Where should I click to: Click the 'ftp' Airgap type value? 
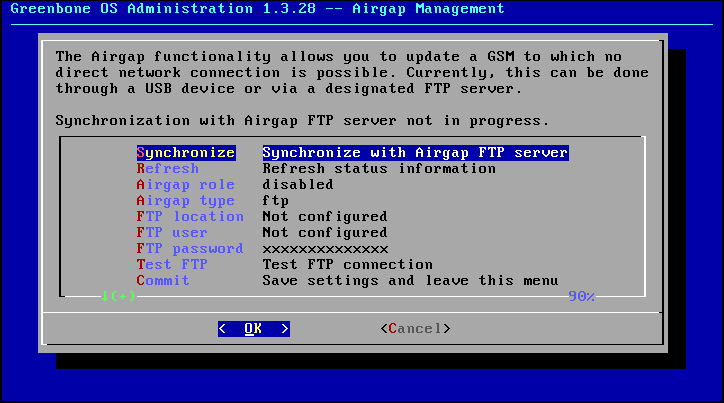click(x=276, y=201)
